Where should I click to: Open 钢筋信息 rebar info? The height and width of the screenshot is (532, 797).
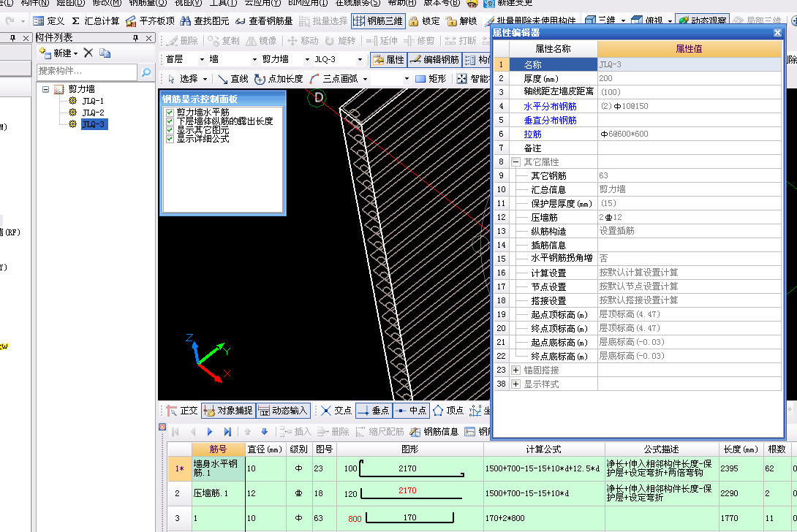pos(434,432)
